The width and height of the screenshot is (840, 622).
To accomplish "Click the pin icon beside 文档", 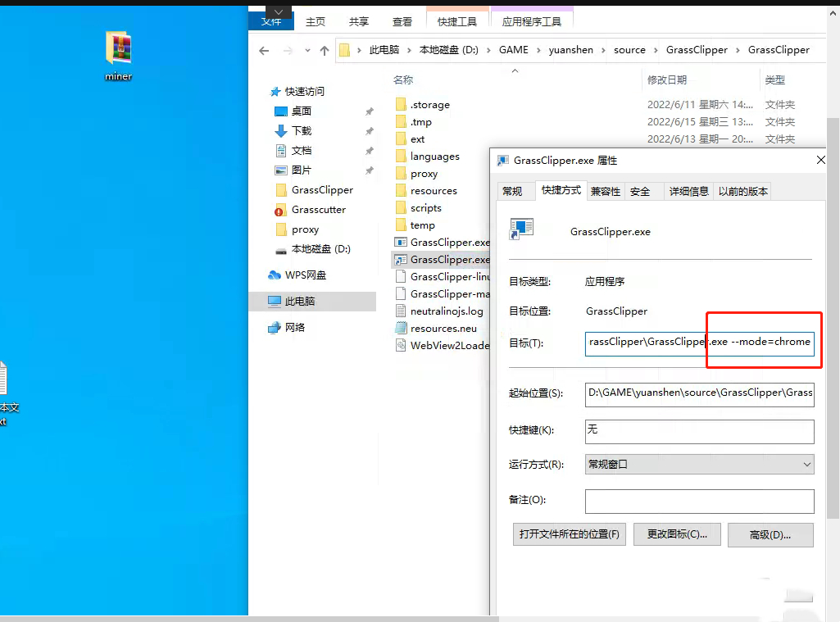I will coord(369,151).
